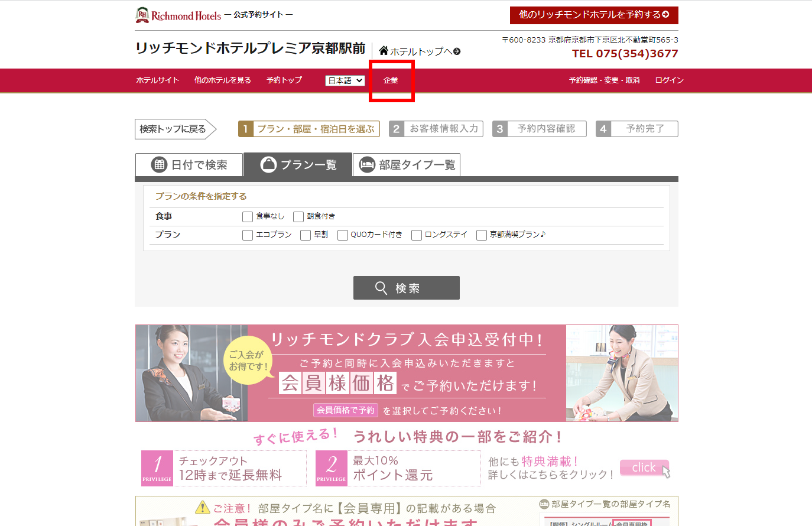Click step 1 プラン・部屋・宿泊日を選ぶ
The height and width of the screenshot is (526, 812).
(309, 129)
